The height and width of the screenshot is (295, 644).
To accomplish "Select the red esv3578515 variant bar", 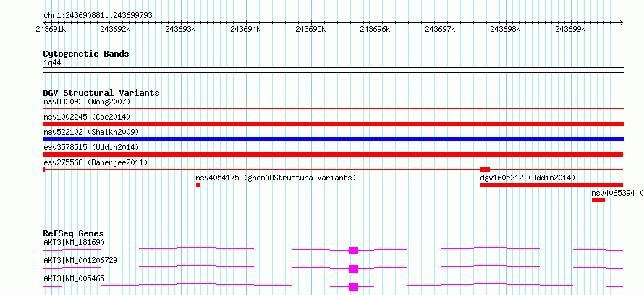I will tap(334, 154).
